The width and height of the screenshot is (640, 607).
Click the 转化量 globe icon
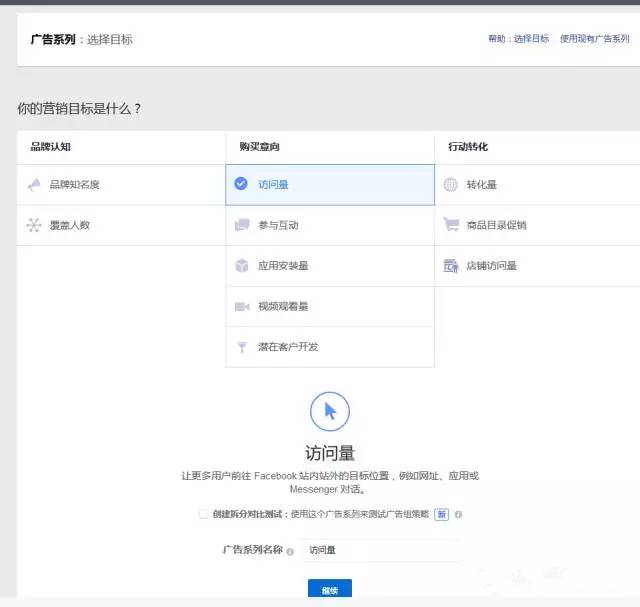[451, 185]
